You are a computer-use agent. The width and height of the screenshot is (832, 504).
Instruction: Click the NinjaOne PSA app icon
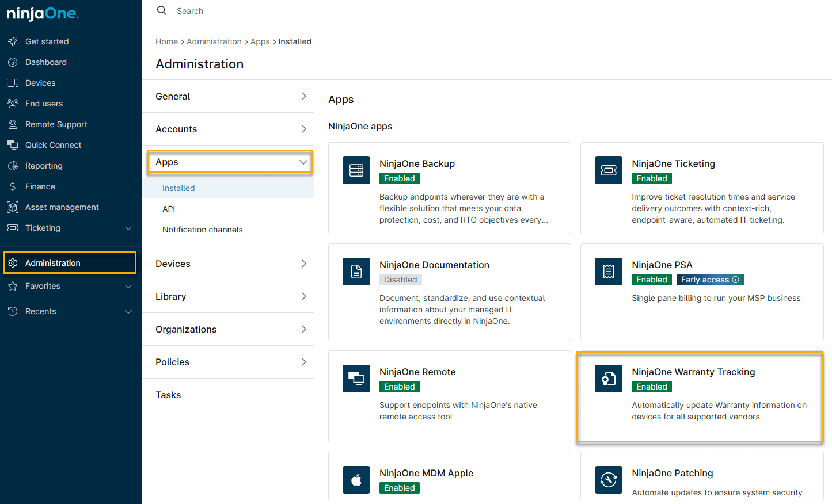click(608, 272)
